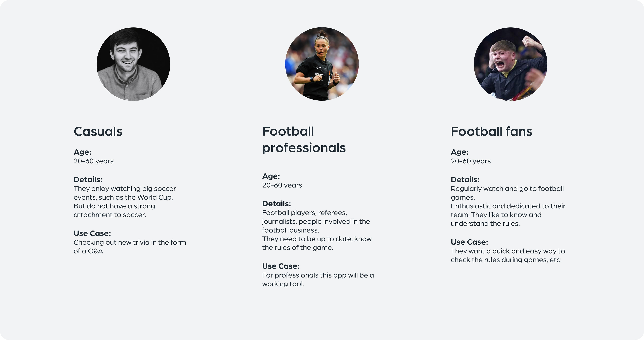Click the "Checking out new trivia" text
This screenshot has height=340, width=644.
(130, 247)
